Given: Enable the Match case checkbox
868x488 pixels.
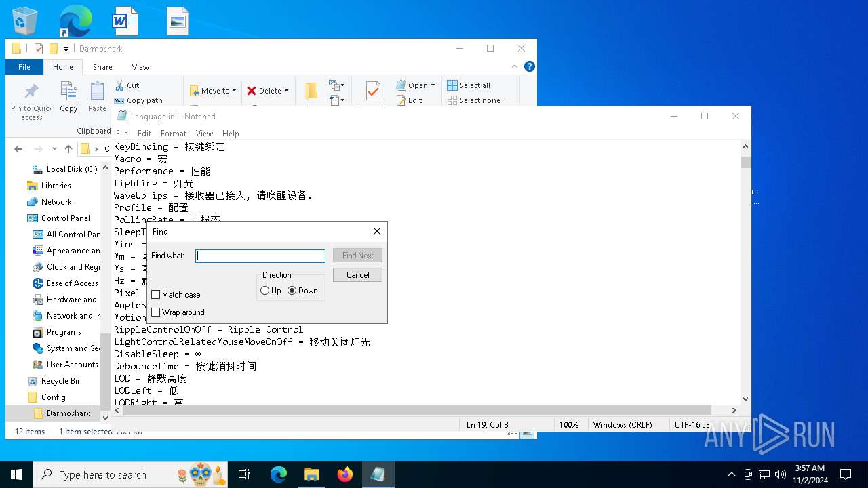Looking at the screenshot, I should (156, 295).
